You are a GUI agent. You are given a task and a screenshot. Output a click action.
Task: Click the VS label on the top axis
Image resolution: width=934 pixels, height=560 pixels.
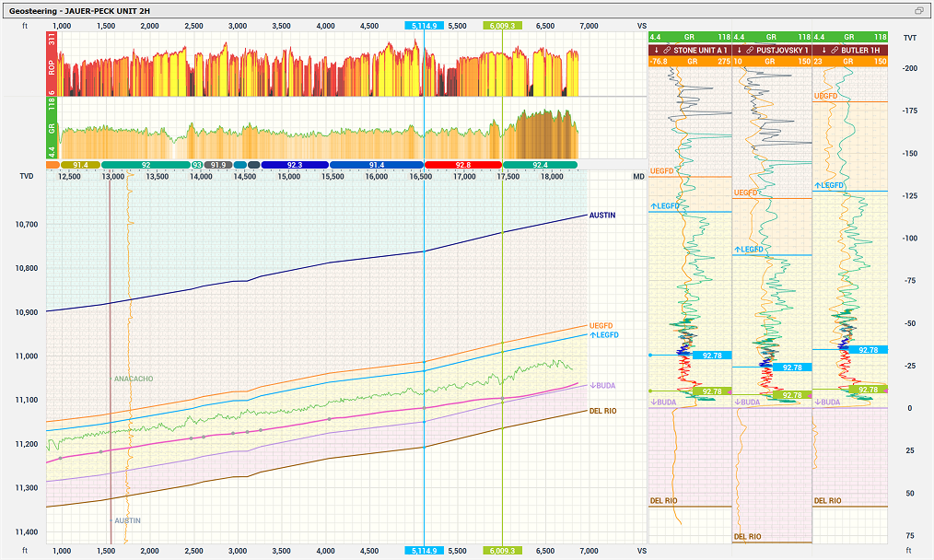coord(641,26)
